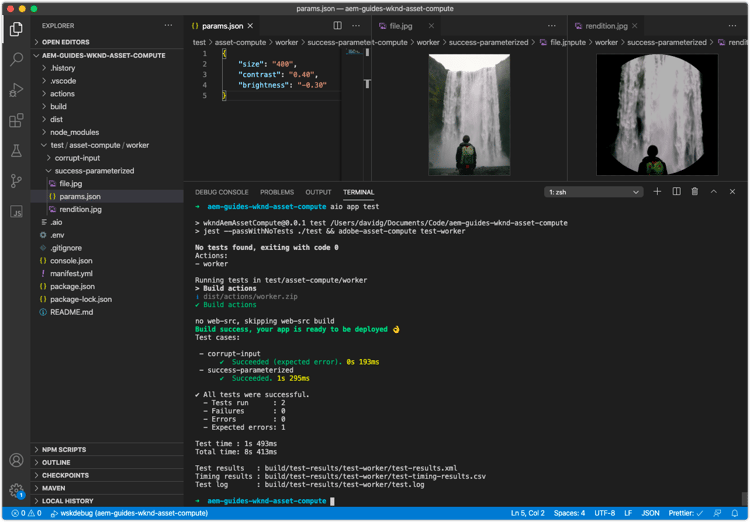Expand the corrupt-input folder

tap(75, 158)
